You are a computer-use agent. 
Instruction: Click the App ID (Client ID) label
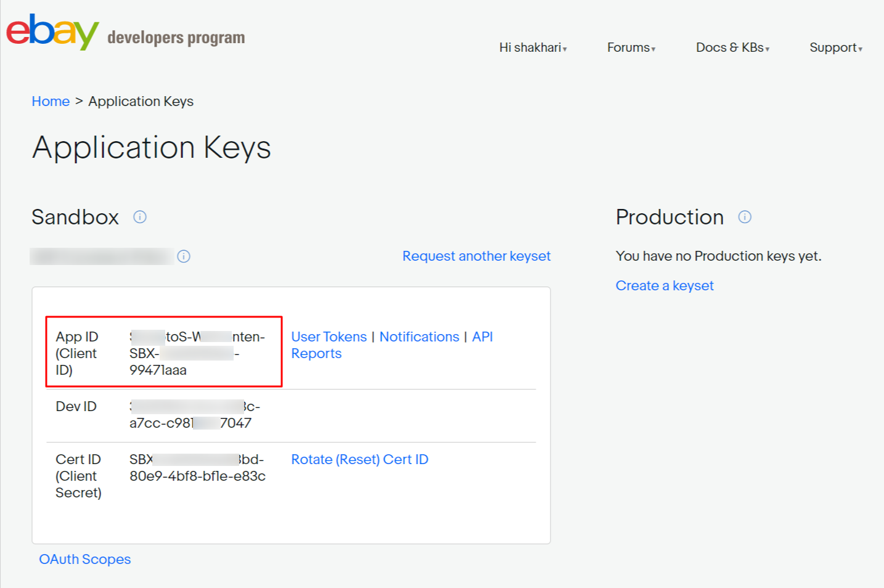pos(77,353)
